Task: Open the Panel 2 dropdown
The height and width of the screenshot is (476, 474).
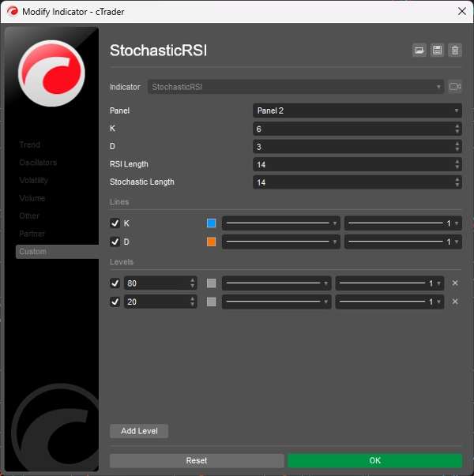Action: pos(356,111)
